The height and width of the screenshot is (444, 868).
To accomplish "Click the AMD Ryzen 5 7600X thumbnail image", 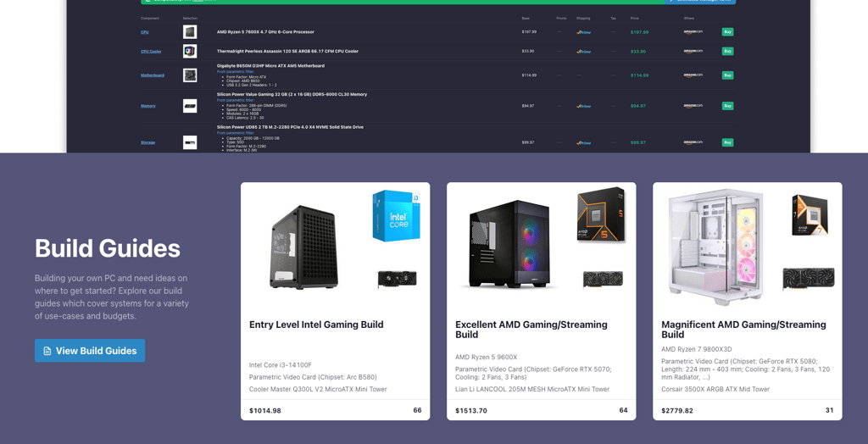I will click(190, 32).
